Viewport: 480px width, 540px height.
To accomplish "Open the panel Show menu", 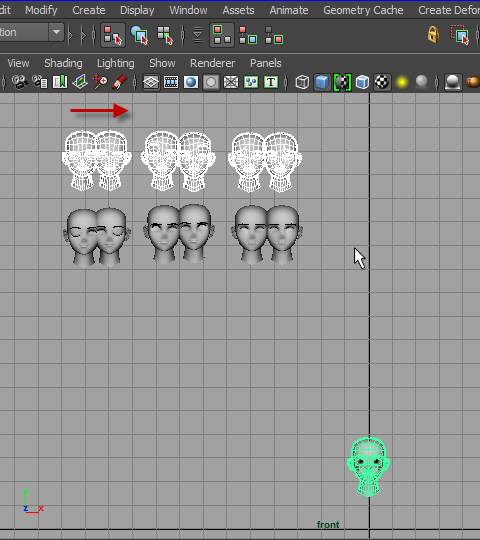I will (162, 63).
